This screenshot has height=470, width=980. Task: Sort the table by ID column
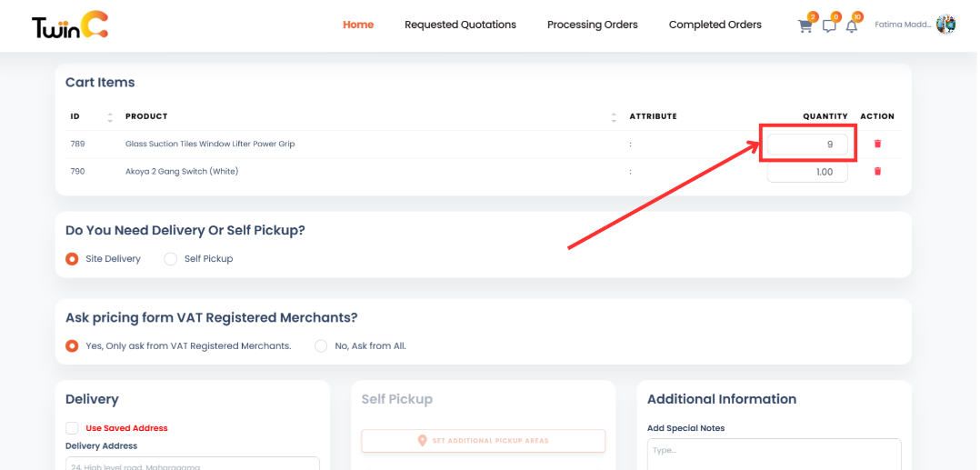[110, 117]
